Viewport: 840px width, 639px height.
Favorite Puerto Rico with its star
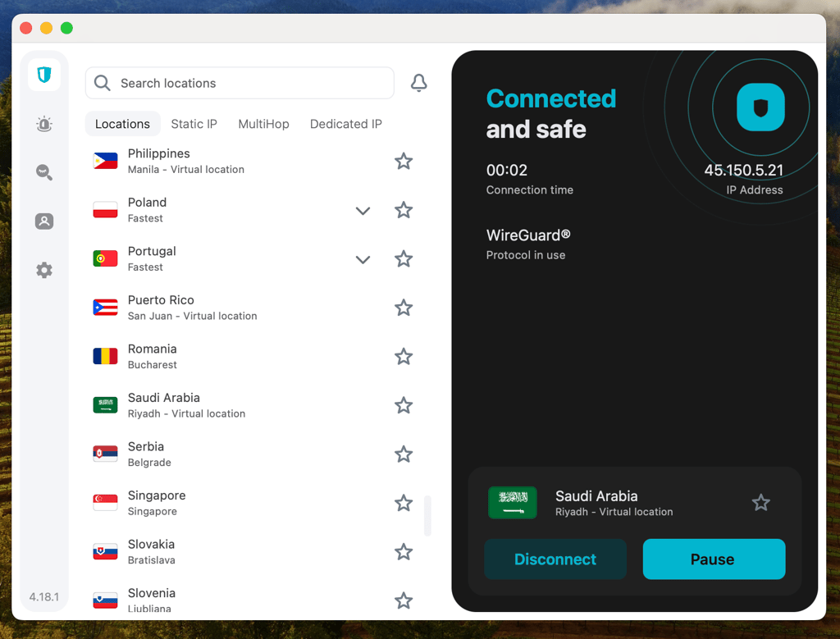coord(404,308)
